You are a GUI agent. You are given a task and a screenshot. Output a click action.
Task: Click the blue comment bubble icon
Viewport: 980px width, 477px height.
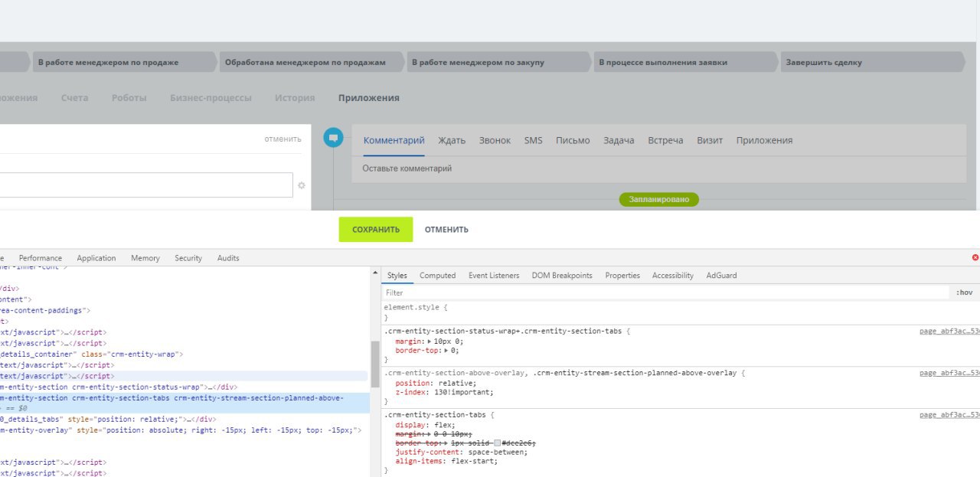[333, 138]
